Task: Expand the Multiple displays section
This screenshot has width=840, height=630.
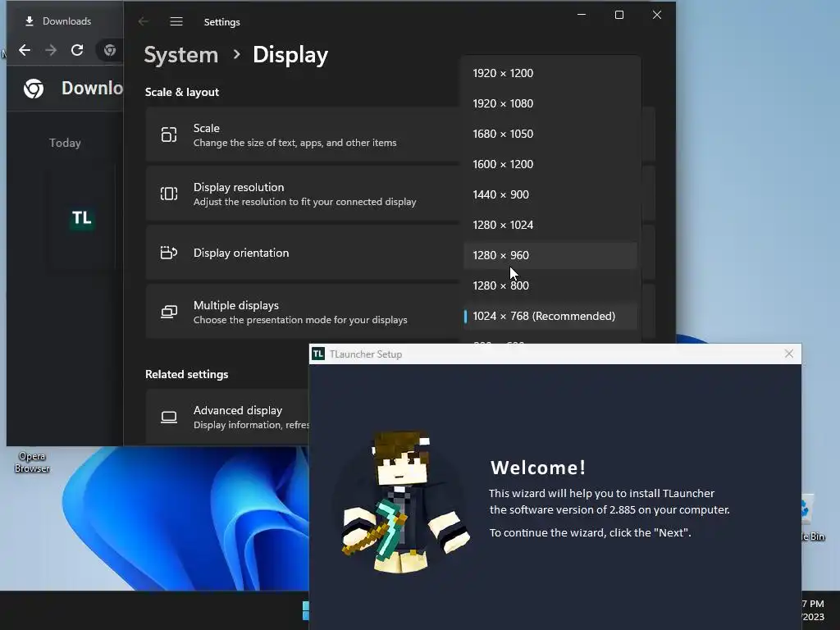Action: (x=400, y=311)
